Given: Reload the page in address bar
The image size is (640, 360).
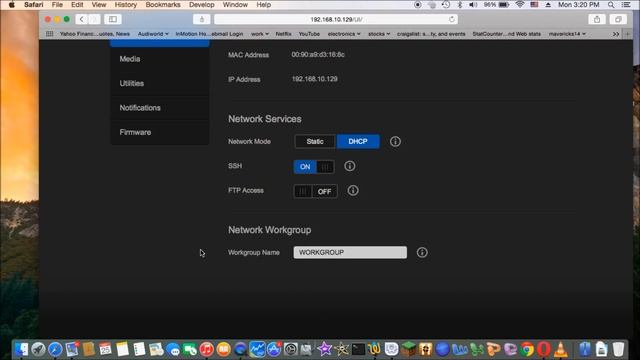Looking at the screenshot, I should (x=451, y=19).
